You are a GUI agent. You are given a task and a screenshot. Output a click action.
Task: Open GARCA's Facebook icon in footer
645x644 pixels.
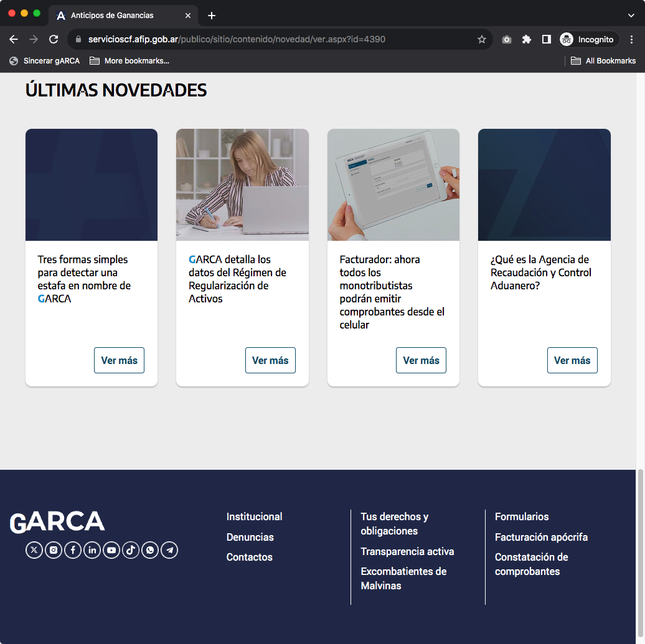[x=73, y=550]
